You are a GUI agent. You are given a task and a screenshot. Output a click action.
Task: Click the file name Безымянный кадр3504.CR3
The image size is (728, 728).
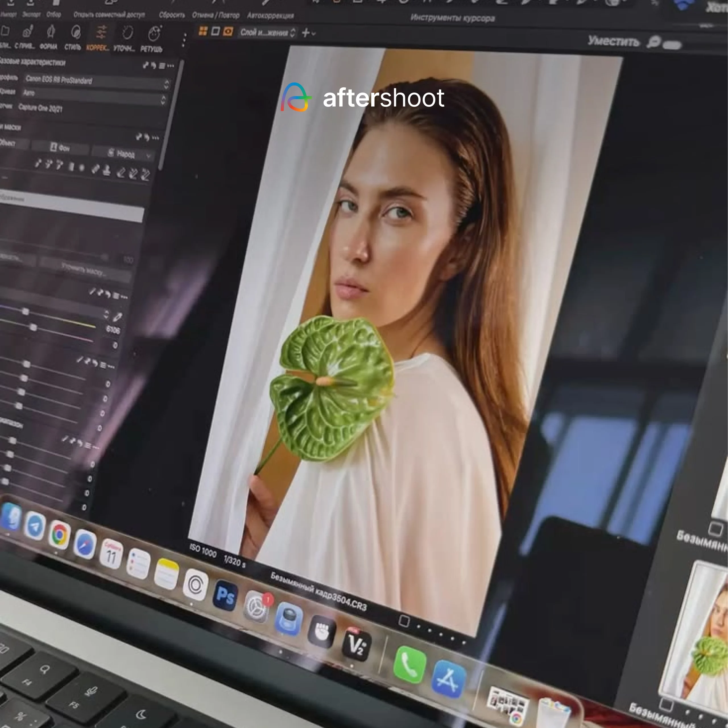pos(318,592)
